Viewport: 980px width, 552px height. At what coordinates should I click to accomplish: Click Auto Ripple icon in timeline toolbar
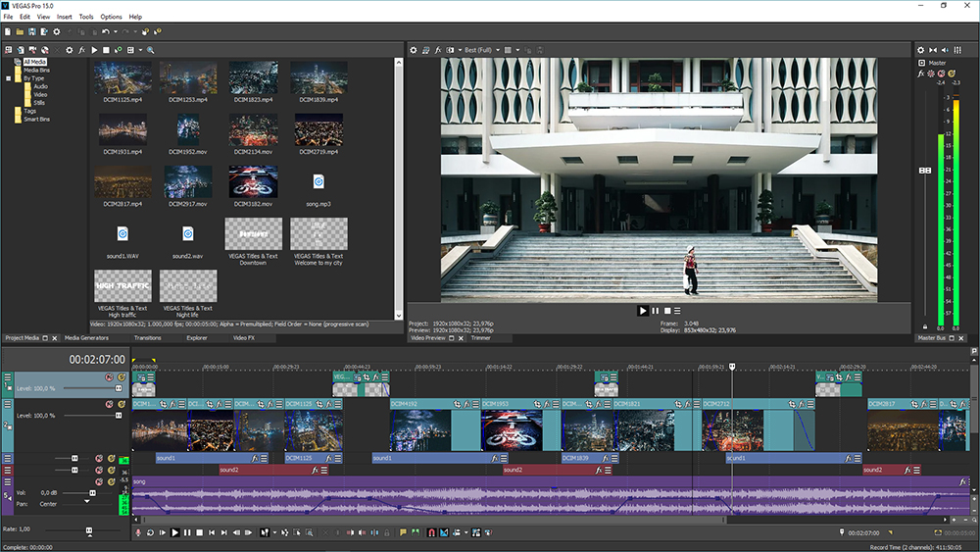click(457, 532)
